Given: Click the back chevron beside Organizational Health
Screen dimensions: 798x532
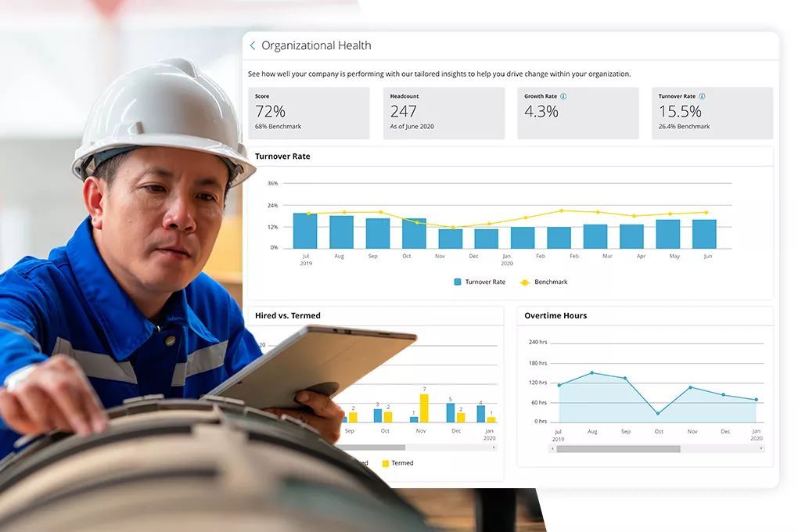Looking at the screenshot, I should [x=252, y=46].
